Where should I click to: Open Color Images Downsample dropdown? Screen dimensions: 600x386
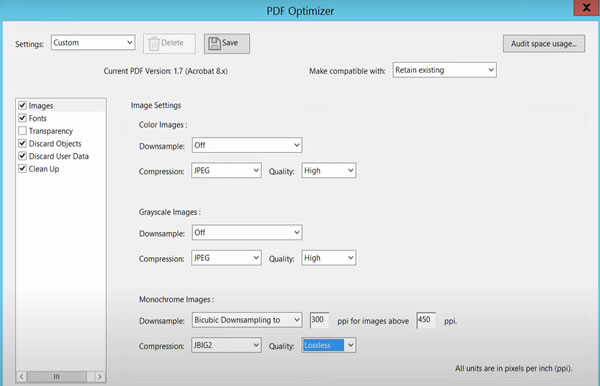247,145
